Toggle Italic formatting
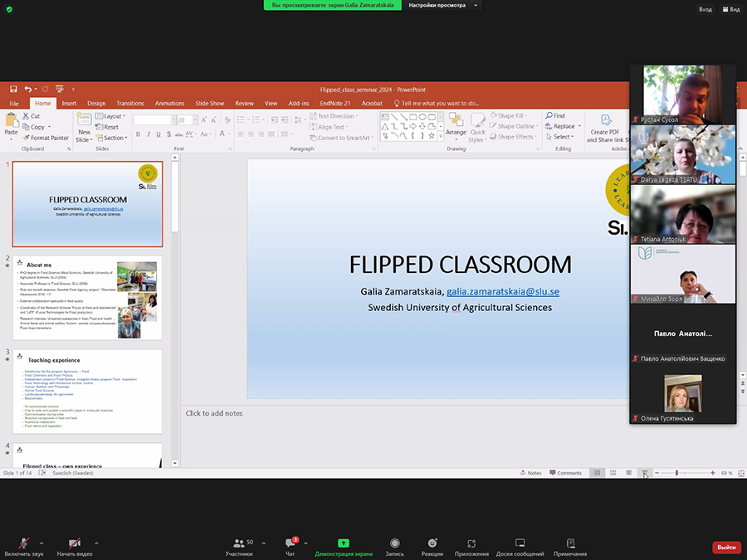747x560 pixels. (149, 134)
